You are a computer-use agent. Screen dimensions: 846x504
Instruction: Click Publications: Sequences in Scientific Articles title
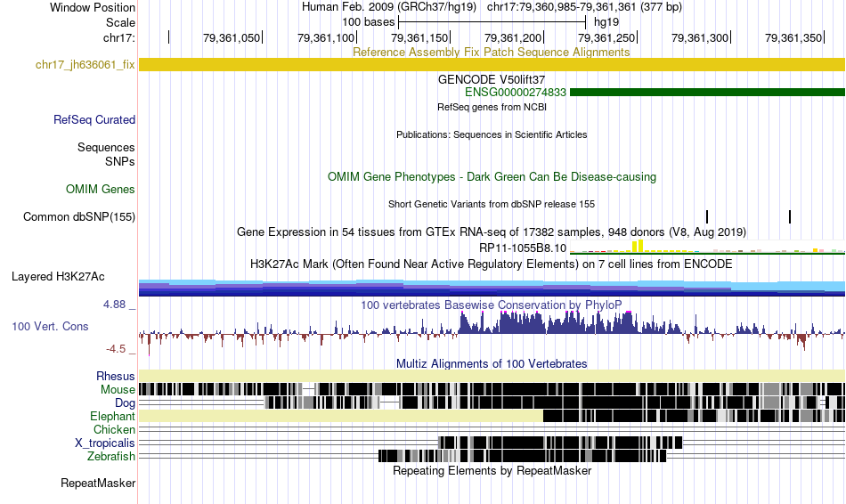(492, 134)
